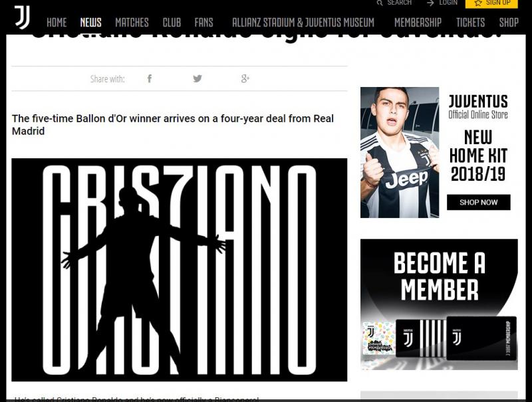
Task: Open the Home menu
Action: click(57, 23)
